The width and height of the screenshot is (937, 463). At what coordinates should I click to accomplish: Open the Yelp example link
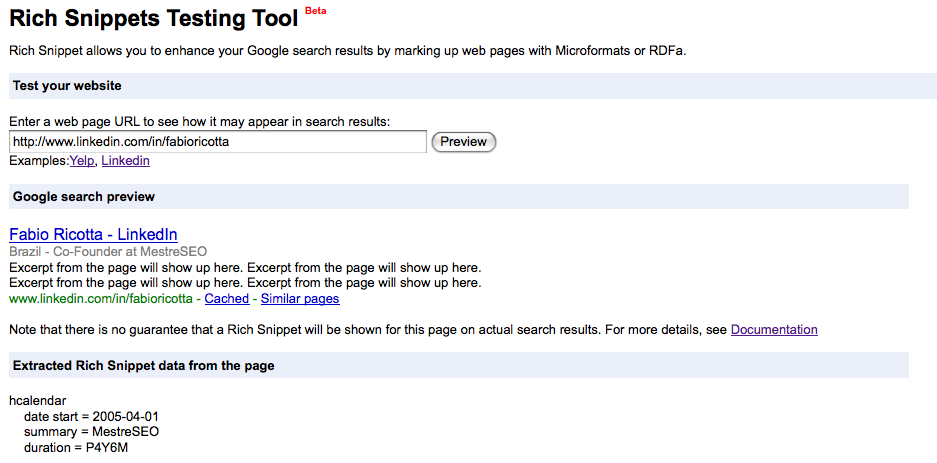coord(81,161)
